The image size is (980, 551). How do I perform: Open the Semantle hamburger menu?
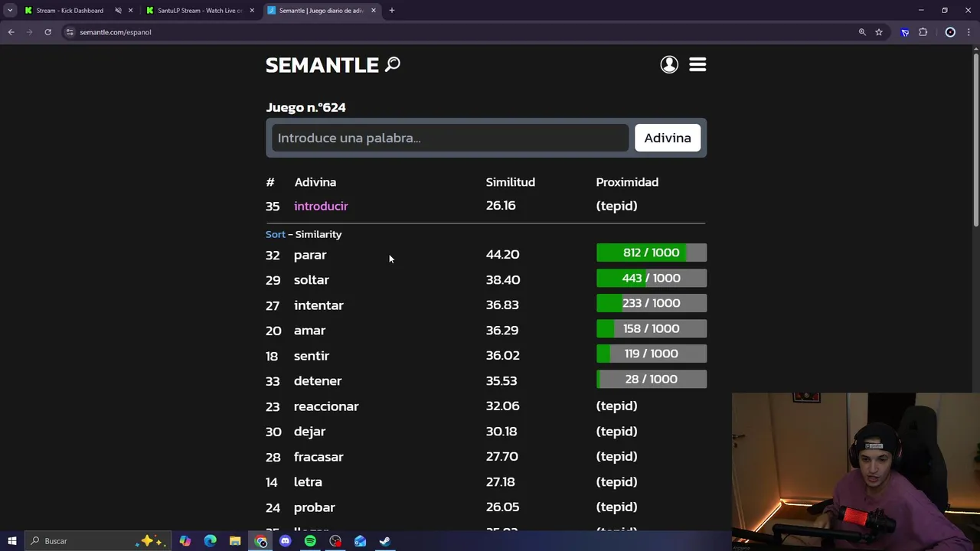coord(697,64)
